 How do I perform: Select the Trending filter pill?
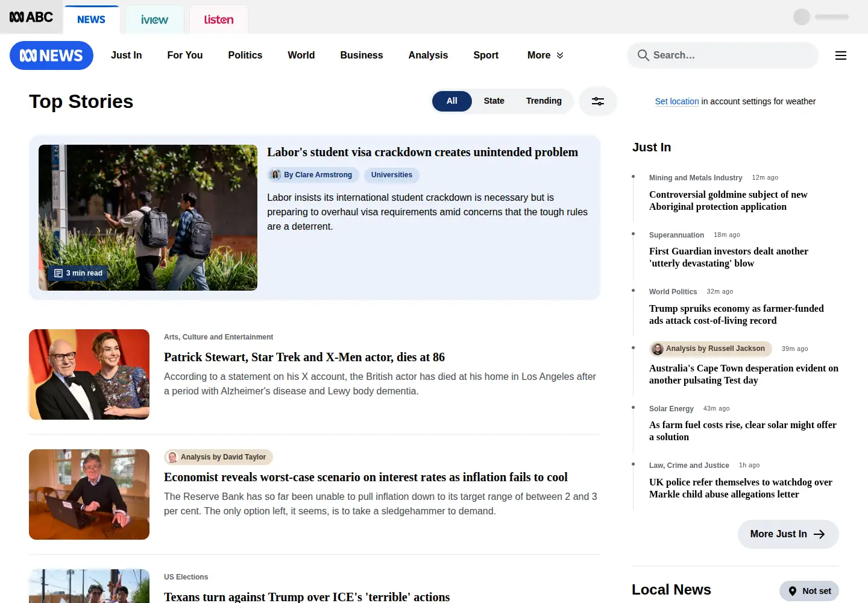click(x=544, y=101)
